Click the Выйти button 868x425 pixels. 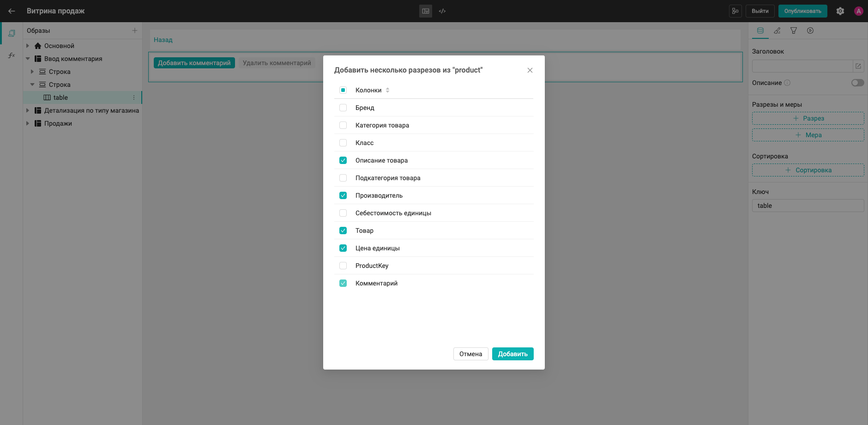(760, 11)
